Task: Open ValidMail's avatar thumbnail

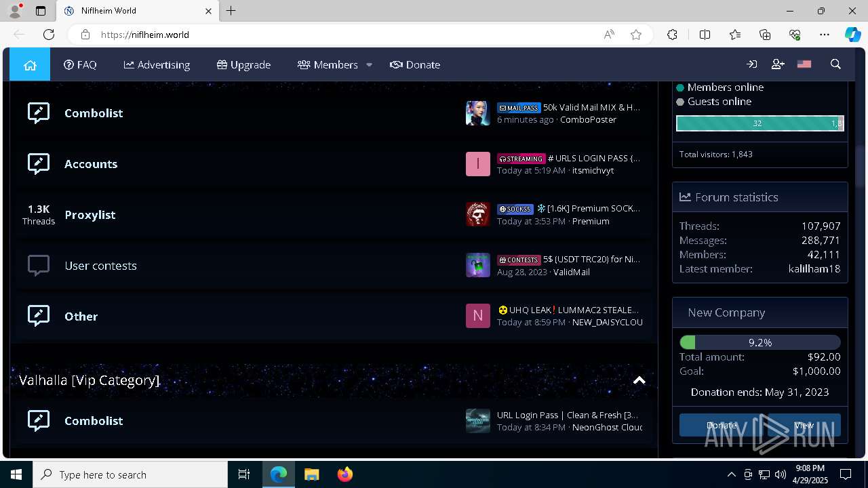Action: [478, 265]
